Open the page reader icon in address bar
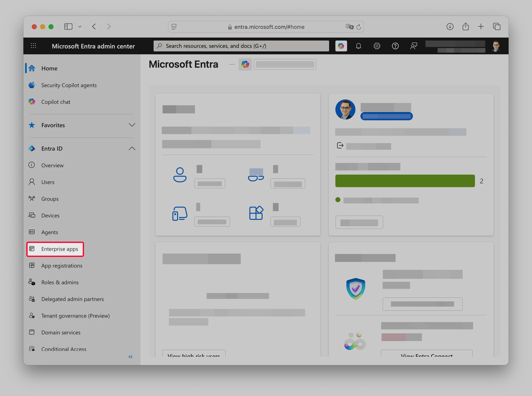 [174, 27]
